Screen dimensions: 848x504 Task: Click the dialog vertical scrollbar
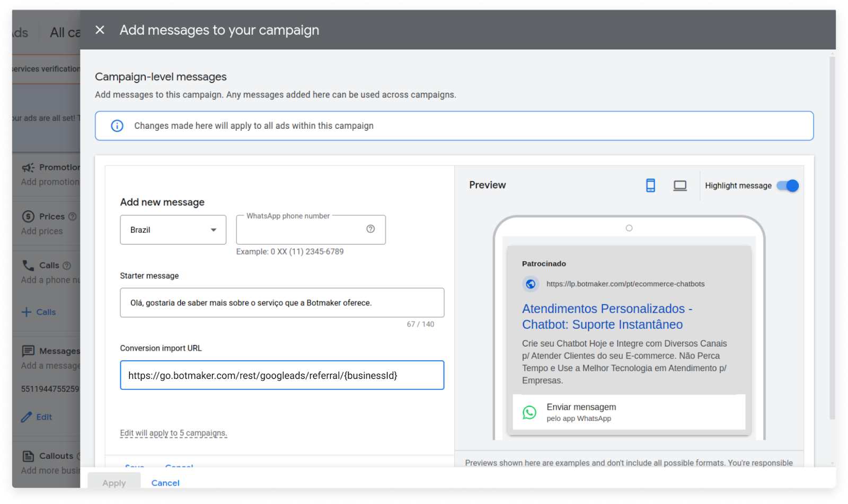pos(832,238)
